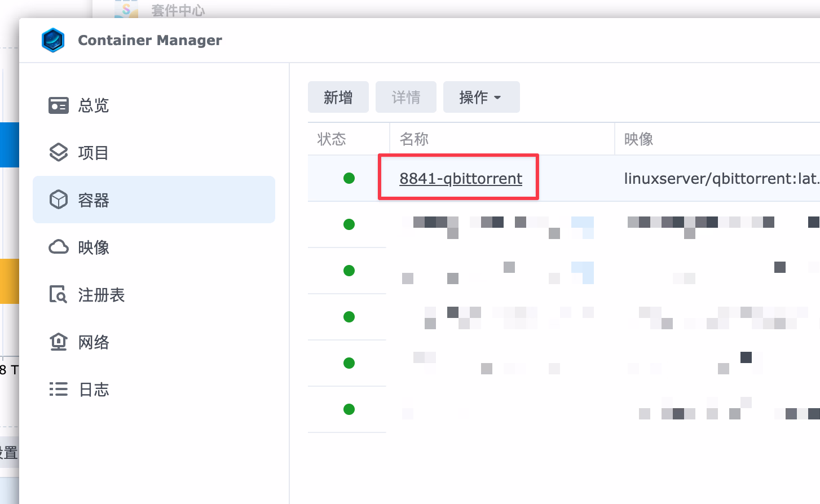Click the Network (网络) house icon
This screenshot has width=820, height=504.
[x=59, y=342]
